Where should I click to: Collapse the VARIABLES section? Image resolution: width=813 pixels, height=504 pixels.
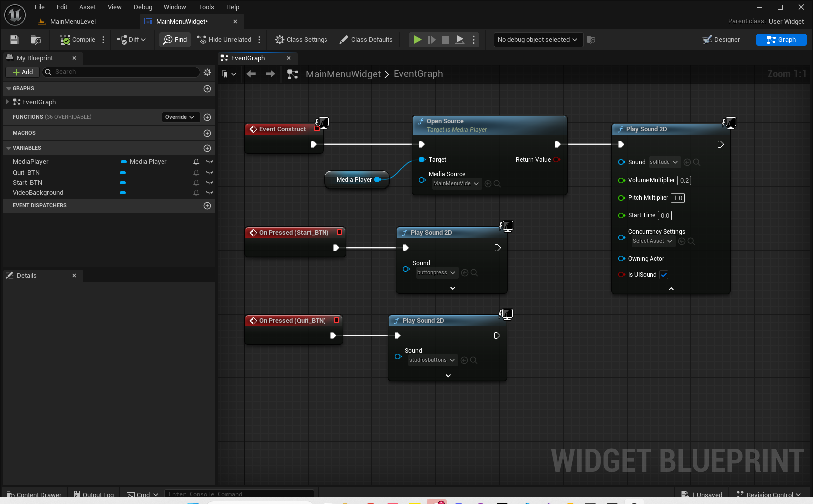8,148
